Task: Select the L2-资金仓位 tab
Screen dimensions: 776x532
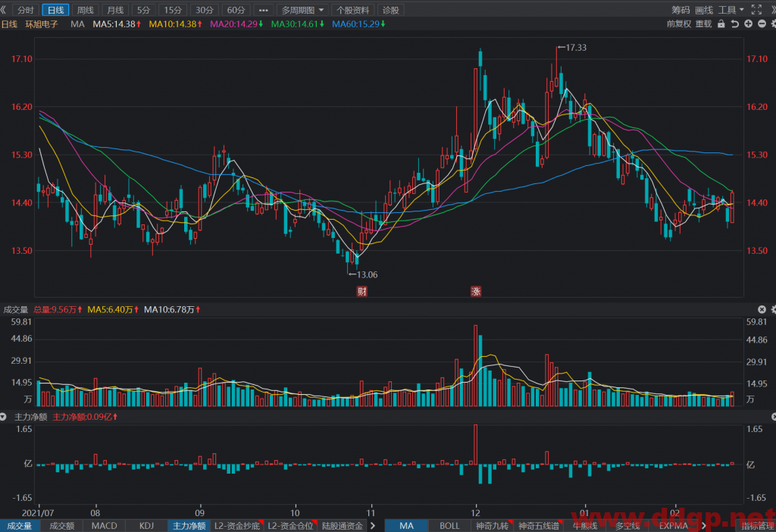Action: coord(290,526)
